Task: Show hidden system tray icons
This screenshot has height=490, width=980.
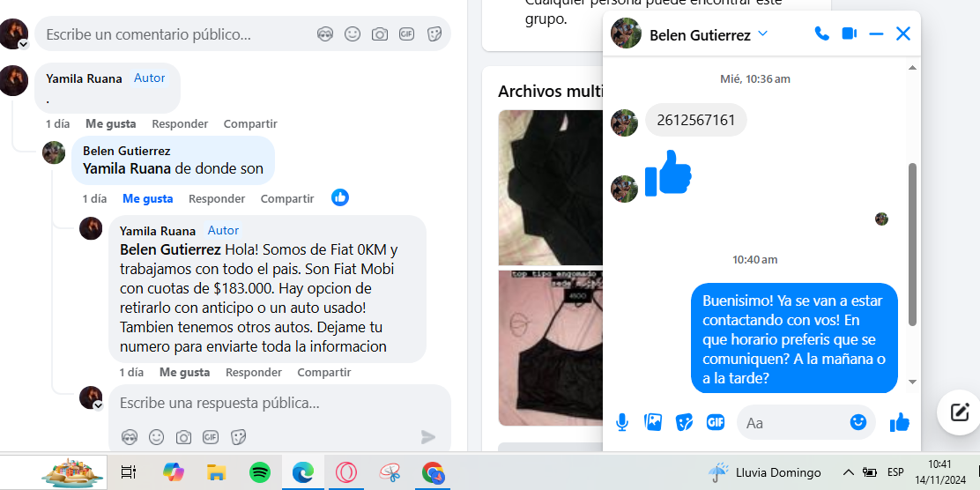Action: coord(848,471)
